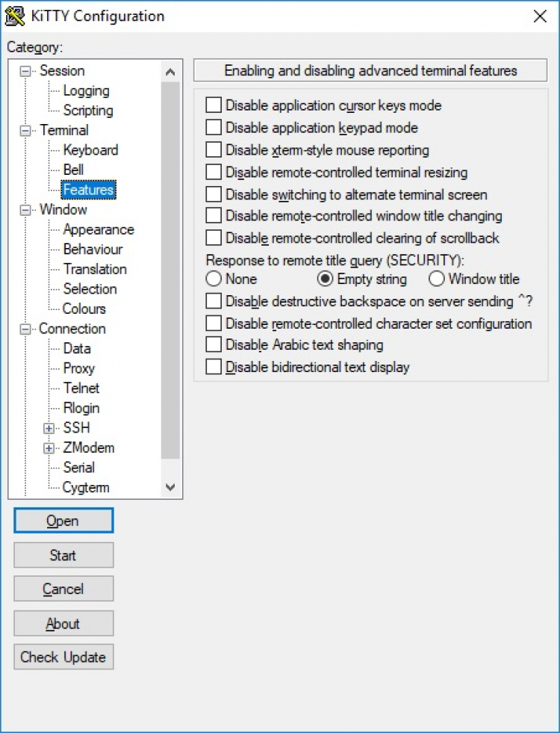Open Behaviour settings
The width and height of the screenshot is (560, 733).
click(93, 249)
